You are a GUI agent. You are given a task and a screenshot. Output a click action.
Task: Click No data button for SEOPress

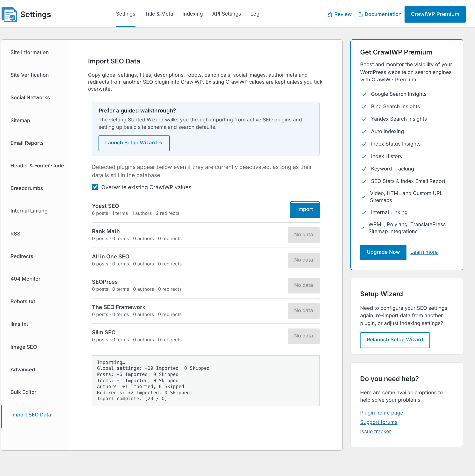click(x=303, y=285)
